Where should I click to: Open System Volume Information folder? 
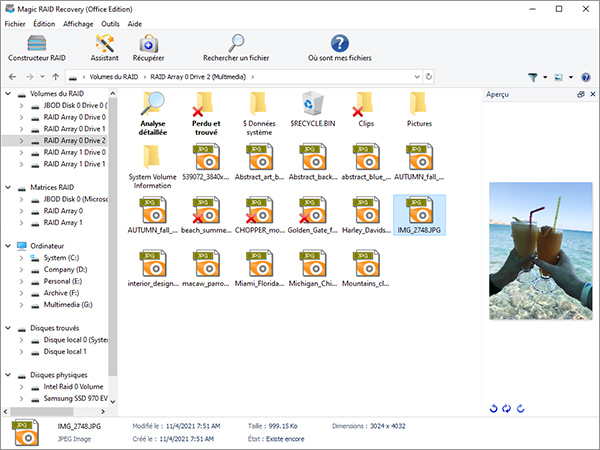[152, 167]
